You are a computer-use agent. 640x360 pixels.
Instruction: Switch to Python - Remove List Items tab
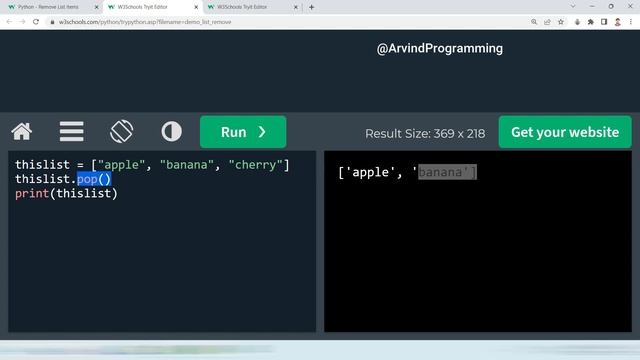(x=48, y=7)
